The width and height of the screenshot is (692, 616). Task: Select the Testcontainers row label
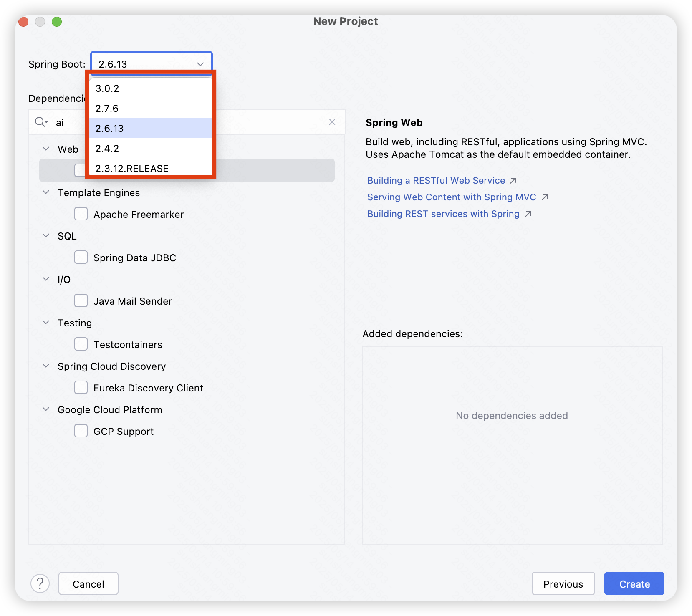pos(128,345)
